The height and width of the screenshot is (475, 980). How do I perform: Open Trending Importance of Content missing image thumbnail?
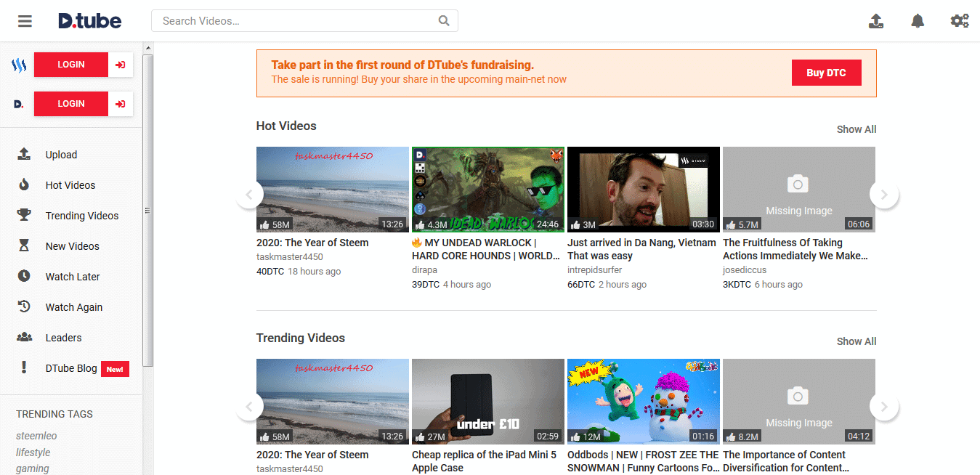pyautogui.click(x=799, y=402)
